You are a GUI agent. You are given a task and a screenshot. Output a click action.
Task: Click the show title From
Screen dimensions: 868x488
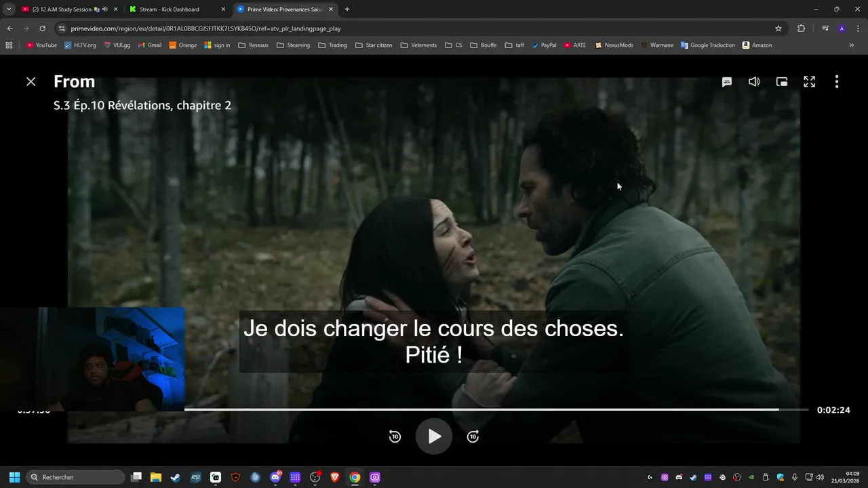tap(74, 81)
